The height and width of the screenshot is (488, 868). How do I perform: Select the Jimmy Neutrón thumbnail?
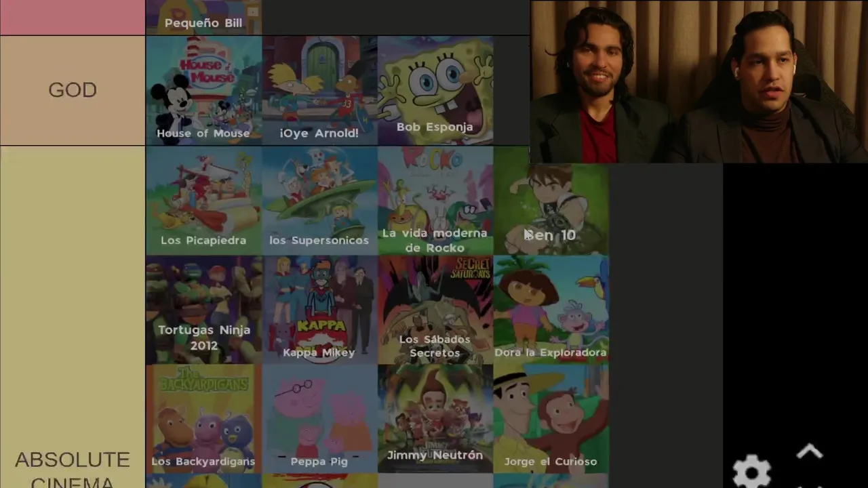(x=435, y=419)
